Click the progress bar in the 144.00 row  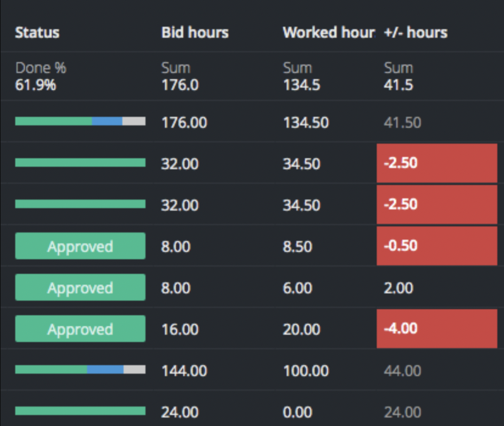(x=80, y=369)
